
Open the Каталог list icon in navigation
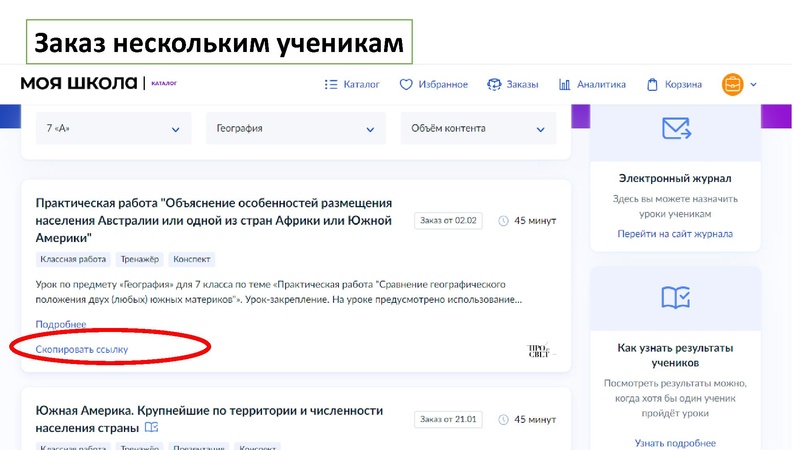331,85
